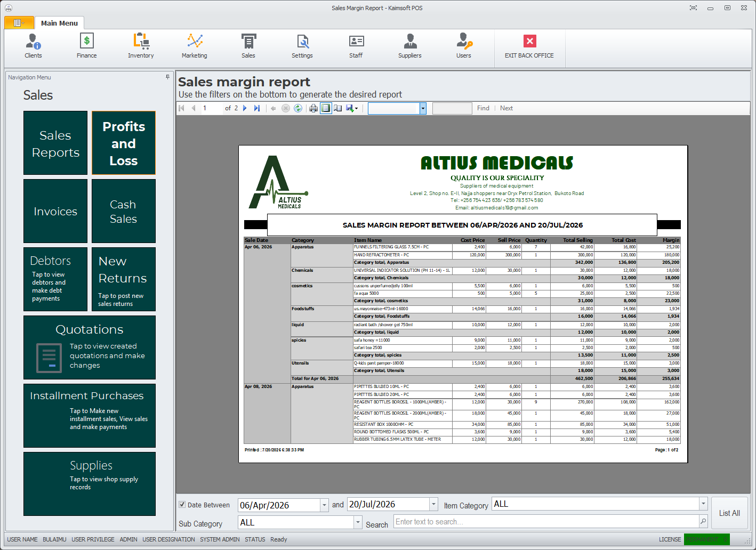Select the Main Menu tab

(x=59, y=23)
